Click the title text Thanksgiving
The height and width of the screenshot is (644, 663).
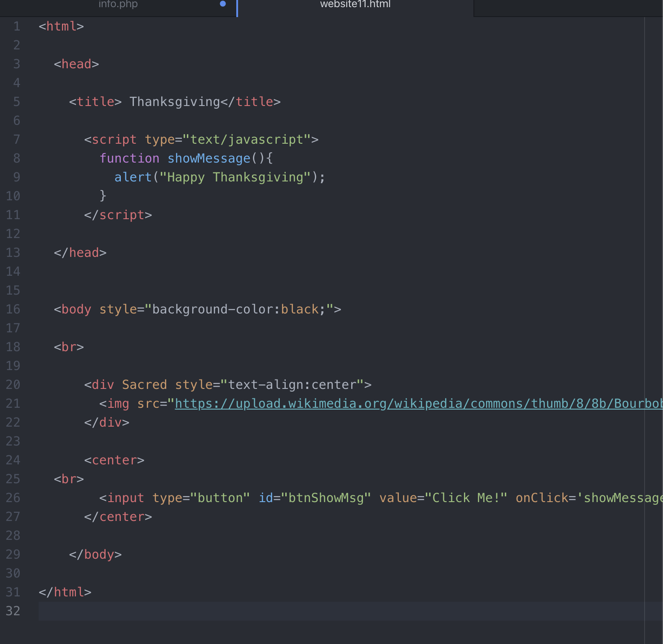175,102
